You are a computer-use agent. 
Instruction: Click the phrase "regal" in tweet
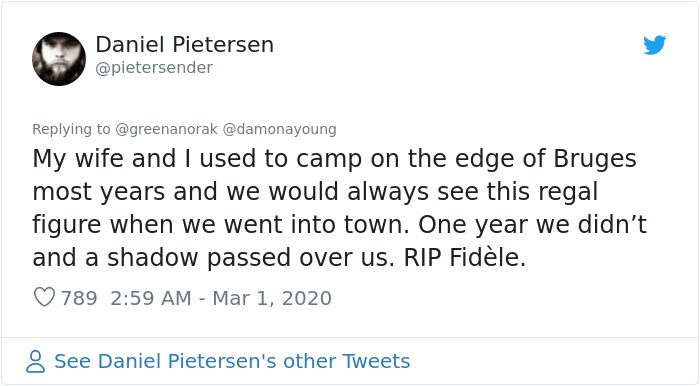tap(568, 192)
